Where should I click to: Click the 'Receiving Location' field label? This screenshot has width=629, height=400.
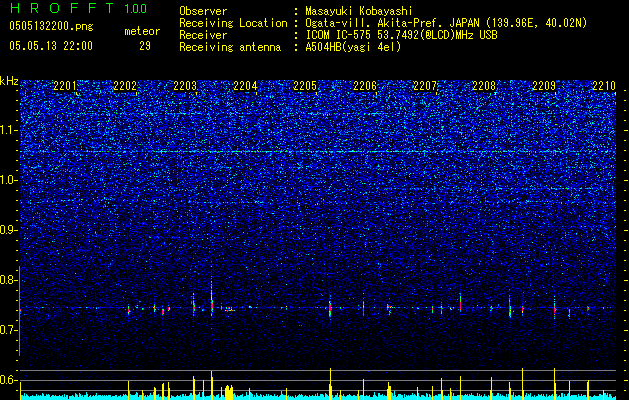[233, 23]
